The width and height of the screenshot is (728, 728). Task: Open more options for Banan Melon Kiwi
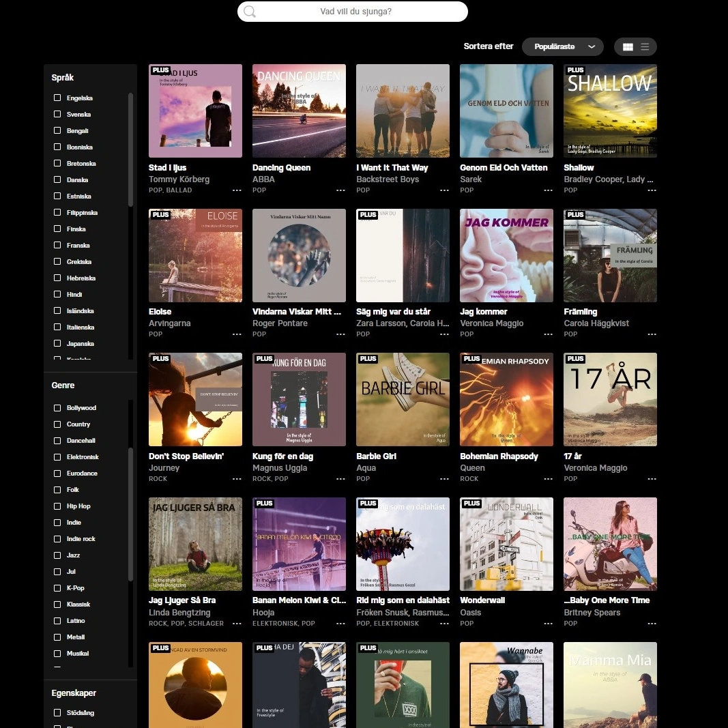340,624
